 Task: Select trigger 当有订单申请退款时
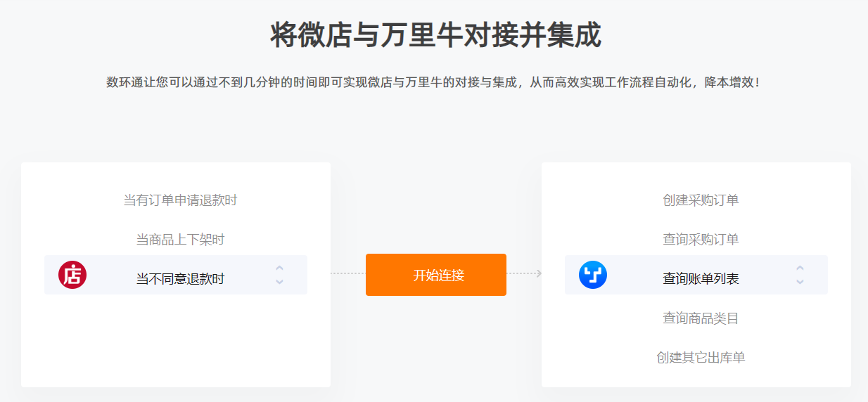181,200
